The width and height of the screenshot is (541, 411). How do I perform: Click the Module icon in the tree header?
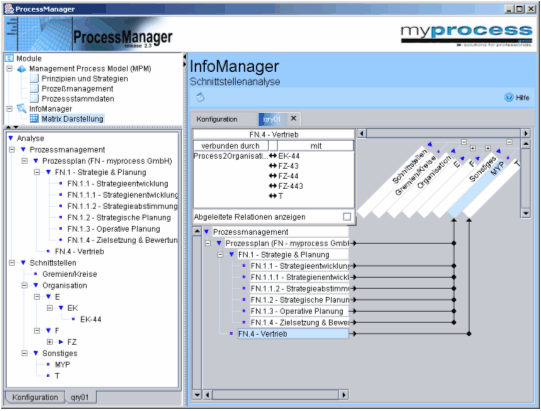pos(10,58)
